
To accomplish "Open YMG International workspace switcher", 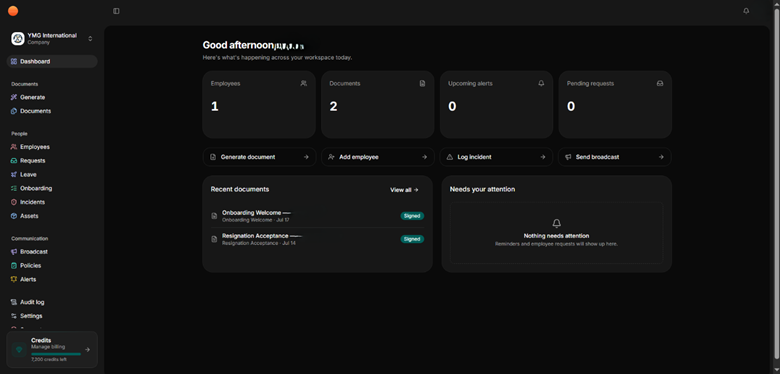I will coord(52,39).
